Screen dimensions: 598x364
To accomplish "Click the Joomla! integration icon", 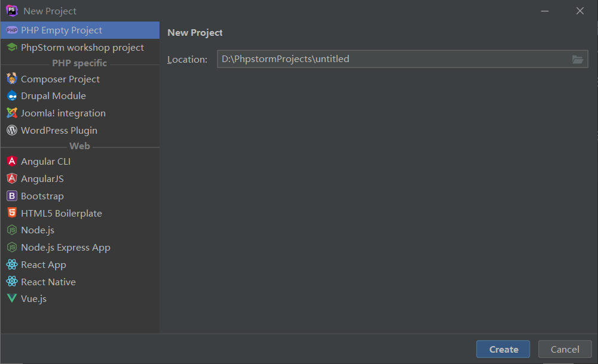I will [12, 113].
